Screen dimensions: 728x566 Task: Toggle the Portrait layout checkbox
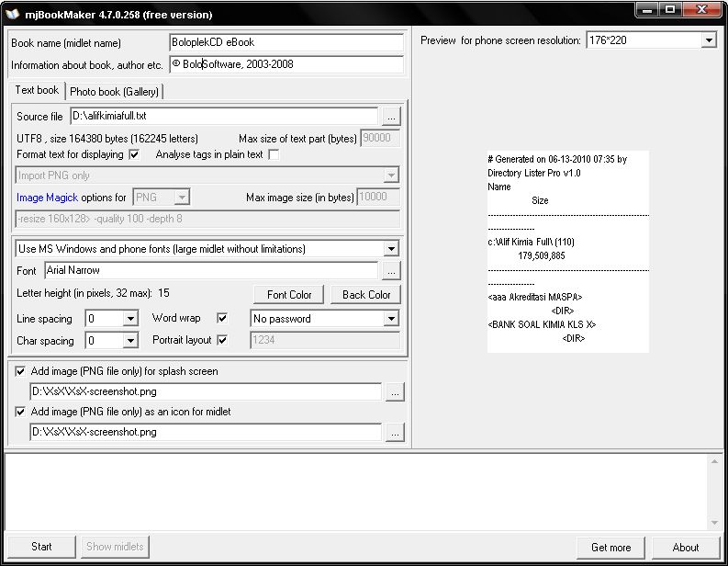coord(222,340)
